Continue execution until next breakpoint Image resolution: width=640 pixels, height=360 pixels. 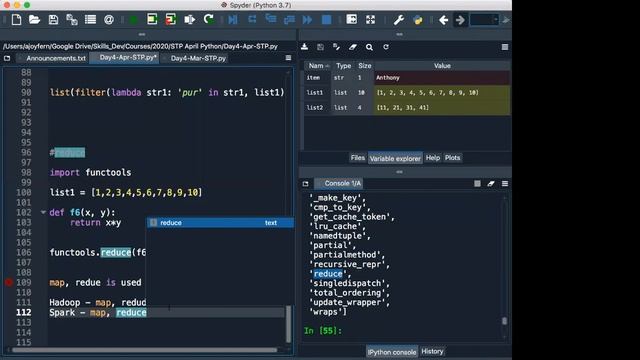[x=307, y=20]
